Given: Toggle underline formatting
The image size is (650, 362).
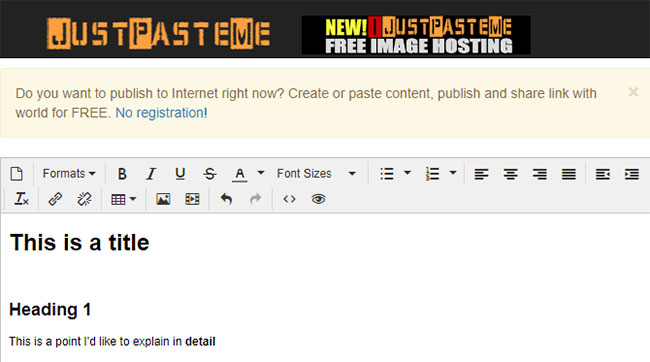Looking at the screenshot, I should 180,174.
